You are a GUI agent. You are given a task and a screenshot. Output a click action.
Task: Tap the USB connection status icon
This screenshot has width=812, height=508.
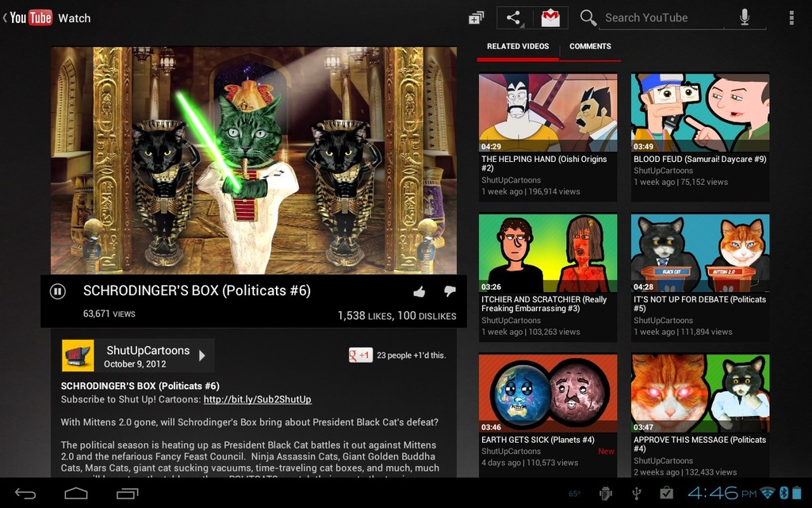click(637, 493)
